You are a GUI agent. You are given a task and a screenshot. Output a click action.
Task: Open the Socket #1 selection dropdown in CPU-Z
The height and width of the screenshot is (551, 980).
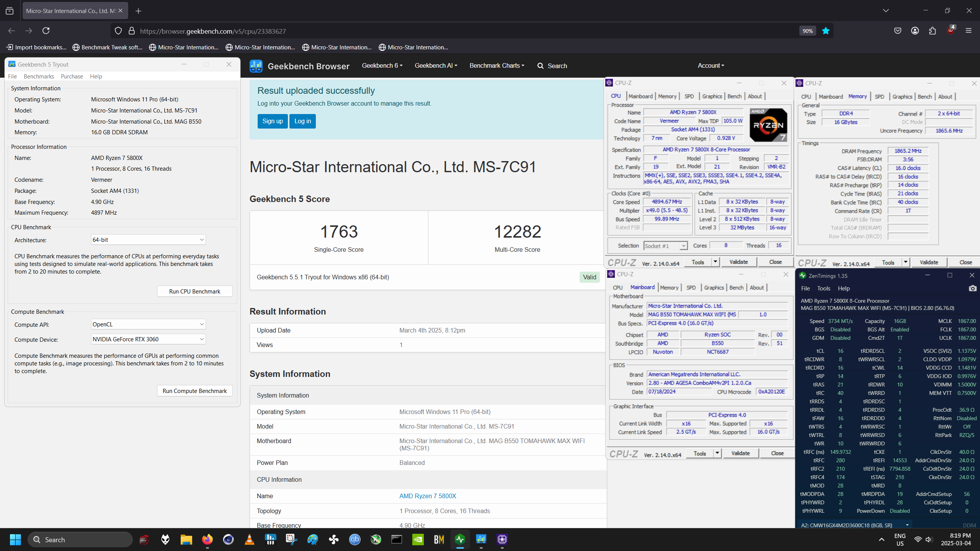(665, 246)
